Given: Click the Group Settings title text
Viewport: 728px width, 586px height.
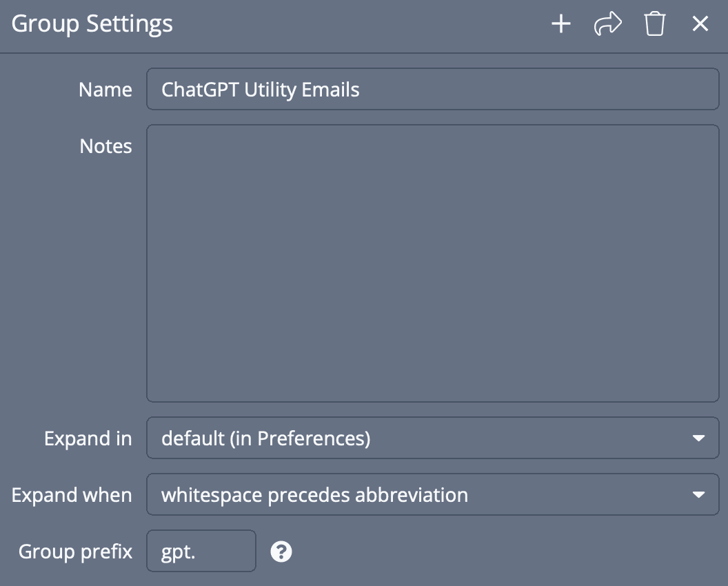Looking at the screenshot, I should [92, 23].
